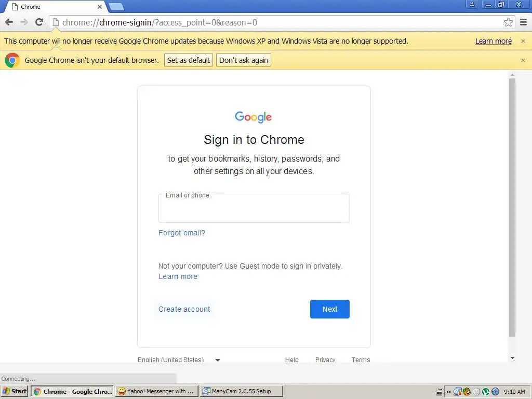Click the page icon in address bar
The image size is (532, 399).
(56, 22)
